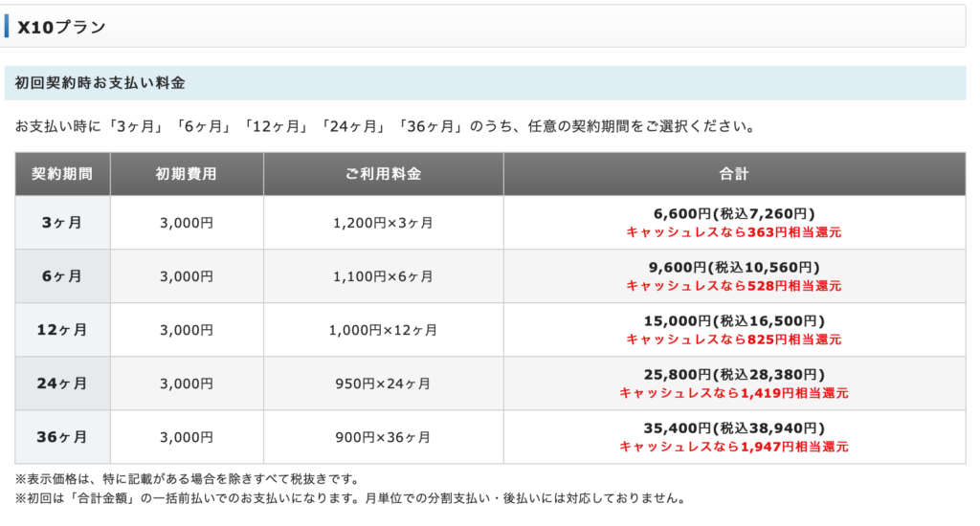Image resolution: width=980 pixels, height=526 pixels.
Task: Click the red キャッシュレスなら363円相当還元 text
Action: coord(734,232)
